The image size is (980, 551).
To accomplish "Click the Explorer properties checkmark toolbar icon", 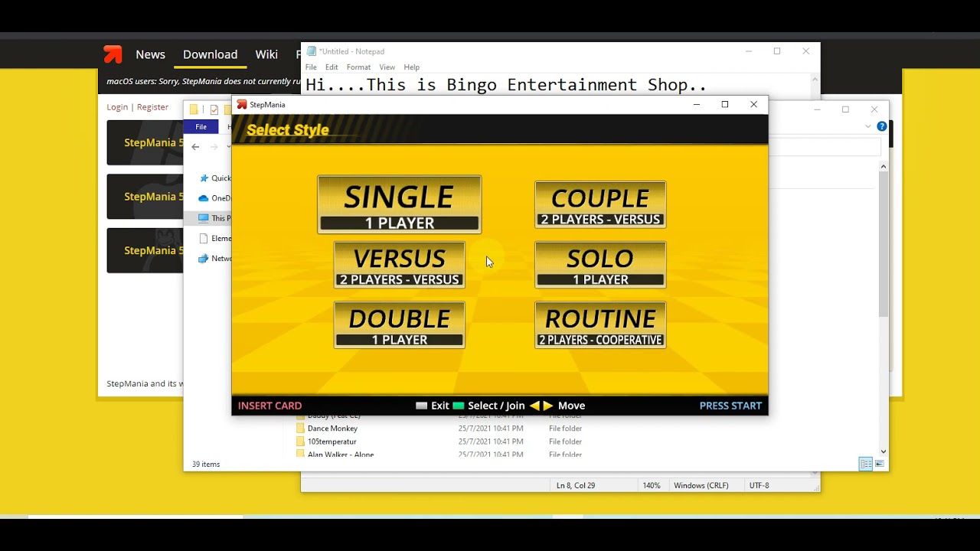I will coord(214,109).
